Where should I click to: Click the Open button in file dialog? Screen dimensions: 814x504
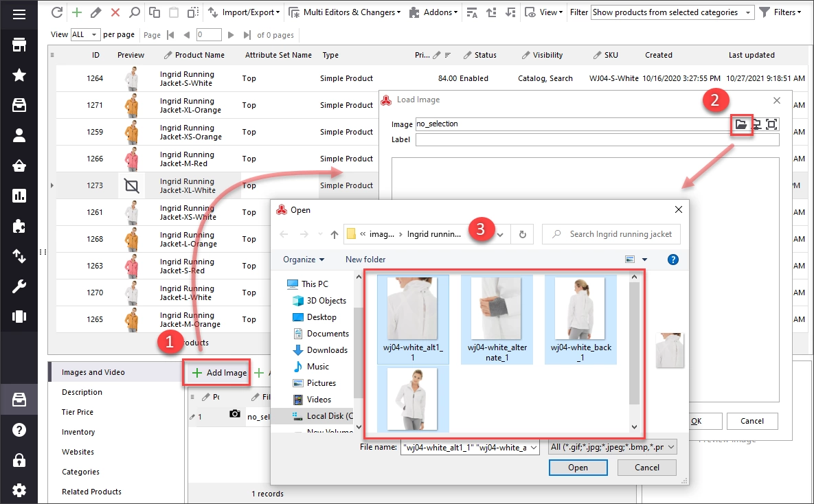click(x=578, y=468)
